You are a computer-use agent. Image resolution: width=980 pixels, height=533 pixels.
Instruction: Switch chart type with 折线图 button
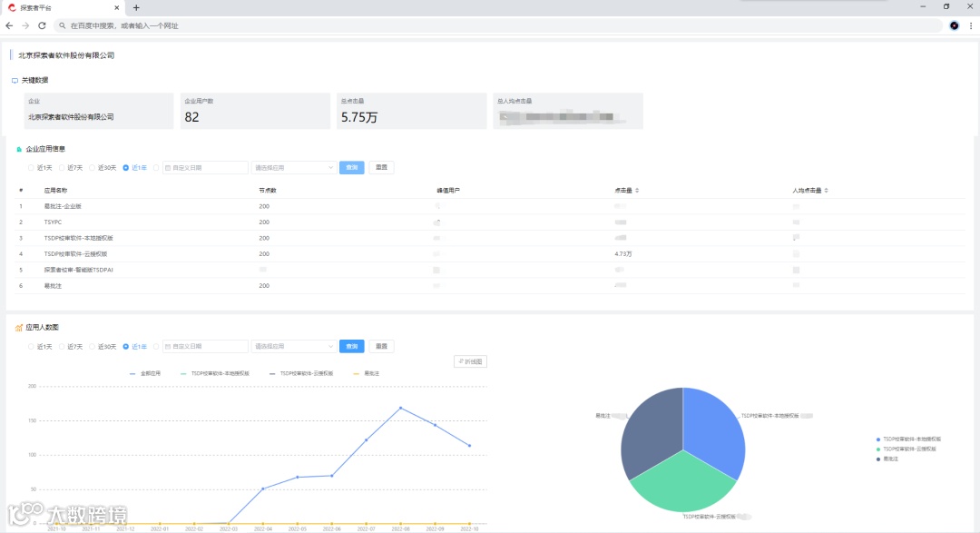pos(470,361)
